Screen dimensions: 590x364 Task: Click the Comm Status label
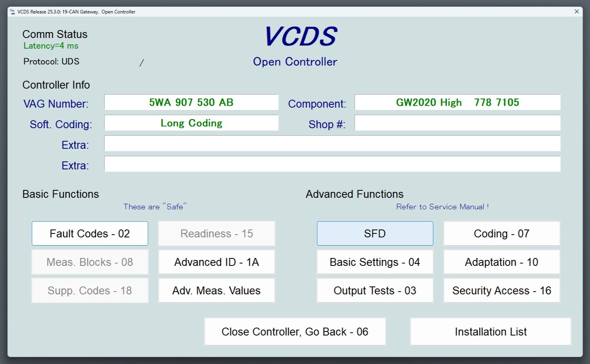(x=55, y=34)
